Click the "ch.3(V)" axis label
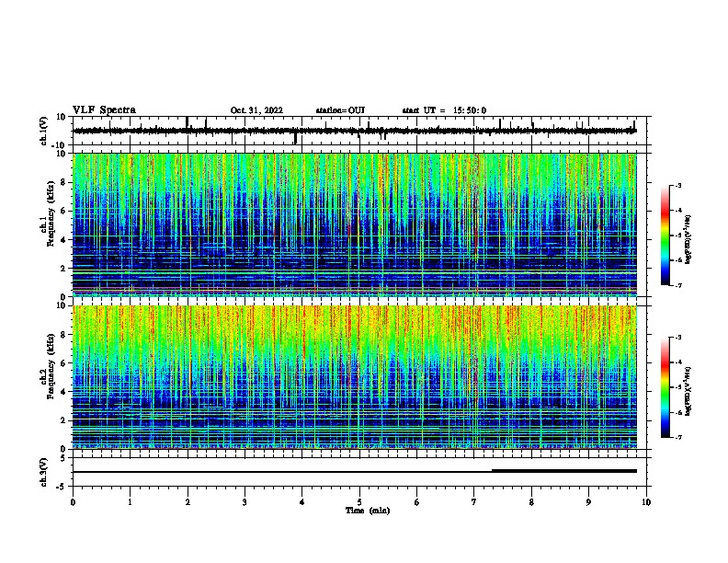Image resolution: width=728 pixels, height=563 pixels. pos(44,472)
